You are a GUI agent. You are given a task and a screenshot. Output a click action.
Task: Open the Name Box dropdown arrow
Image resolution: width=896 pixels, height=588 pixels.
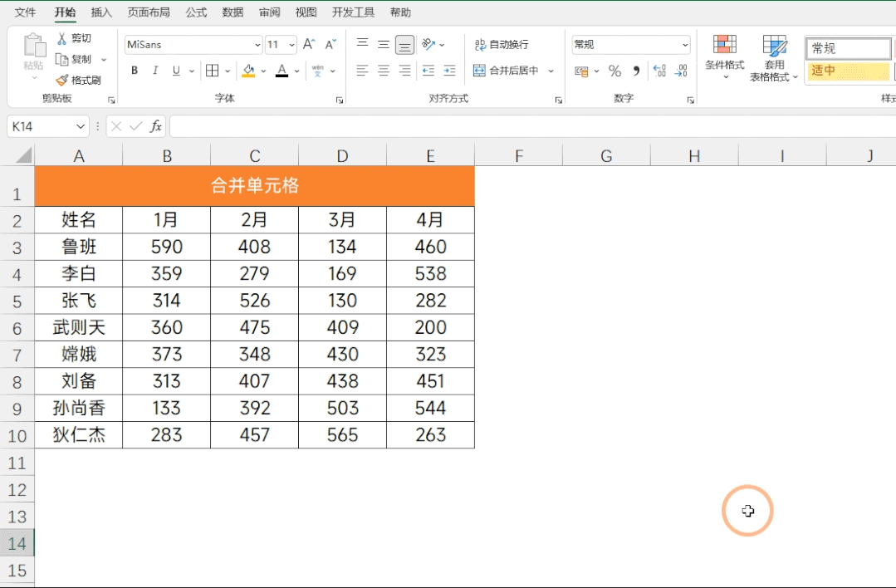[x=80, y=126]
